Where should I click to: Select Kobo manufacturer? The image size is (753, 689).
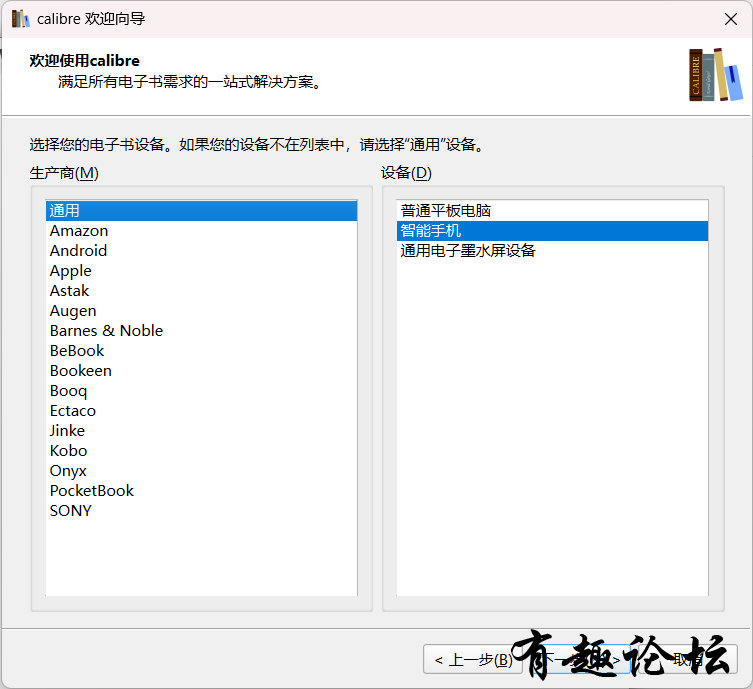tap(201, 451)
